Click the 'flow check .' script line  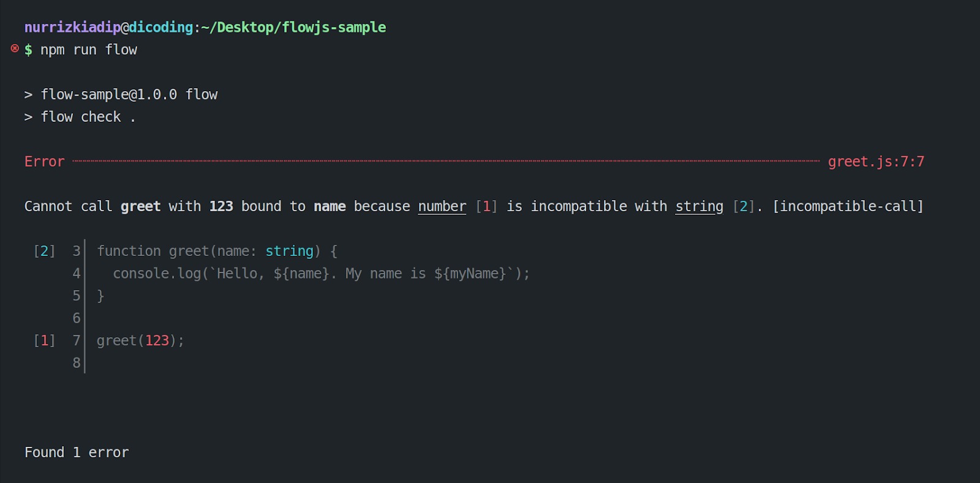88,117
